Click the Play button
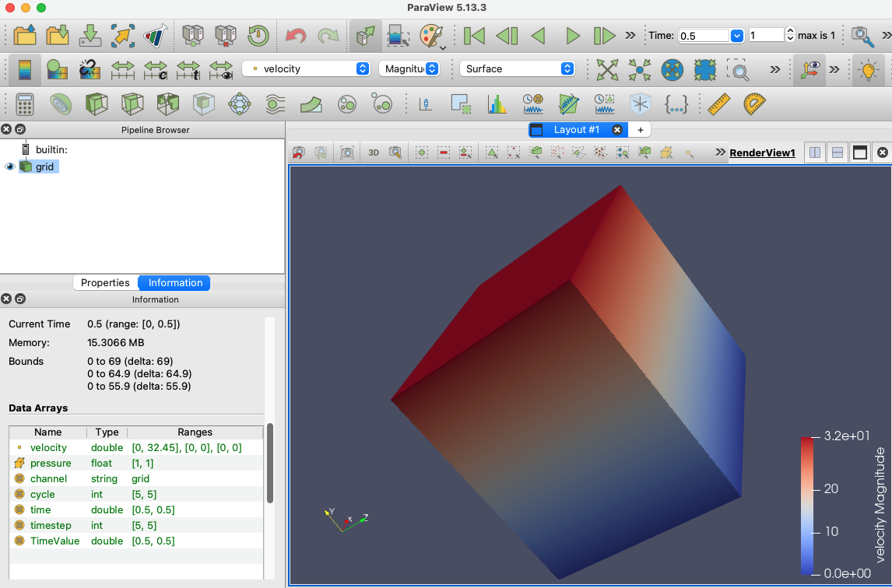Viewport: 892px width, 588px height. (x=572, y=36)
